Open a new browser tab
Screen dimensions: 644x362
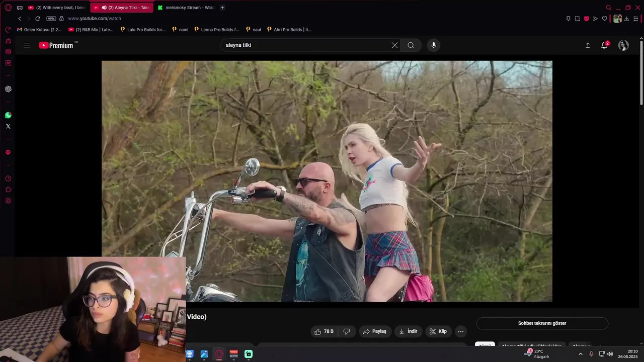click(222, 8)
